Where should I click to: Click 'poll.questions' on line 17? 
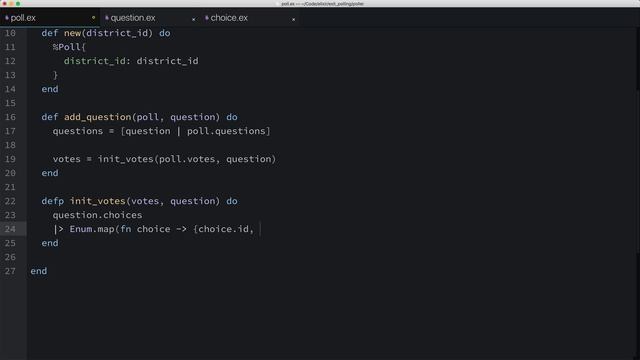coord(226,131)
